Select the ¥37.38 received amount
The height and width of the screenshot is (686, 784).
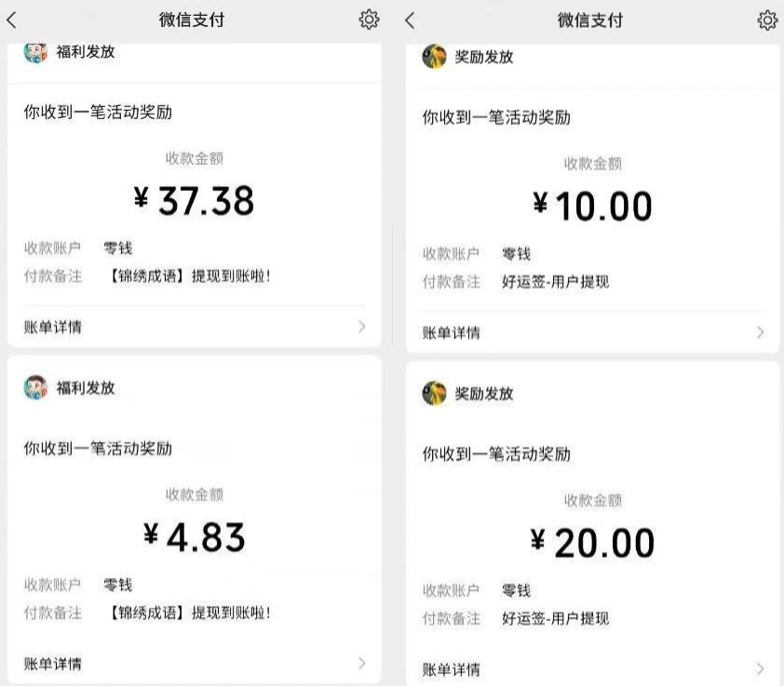[x=194, y=200]
